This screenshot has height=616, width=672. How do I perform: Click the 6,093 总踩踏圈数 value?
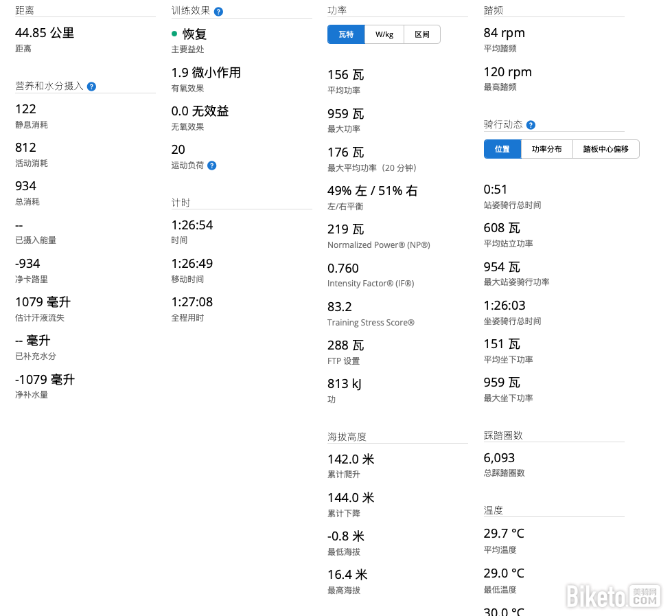tap(499, 458)
